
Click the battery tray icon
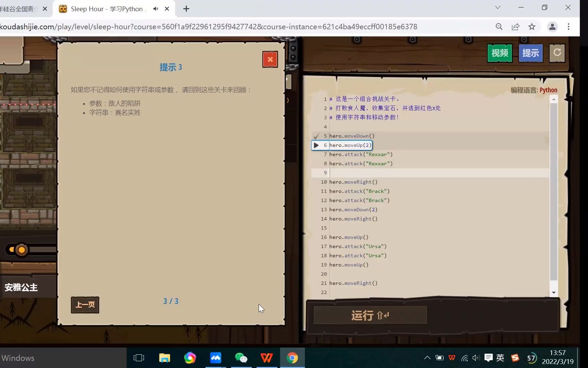pyautogui.click(x=439, y=358)
